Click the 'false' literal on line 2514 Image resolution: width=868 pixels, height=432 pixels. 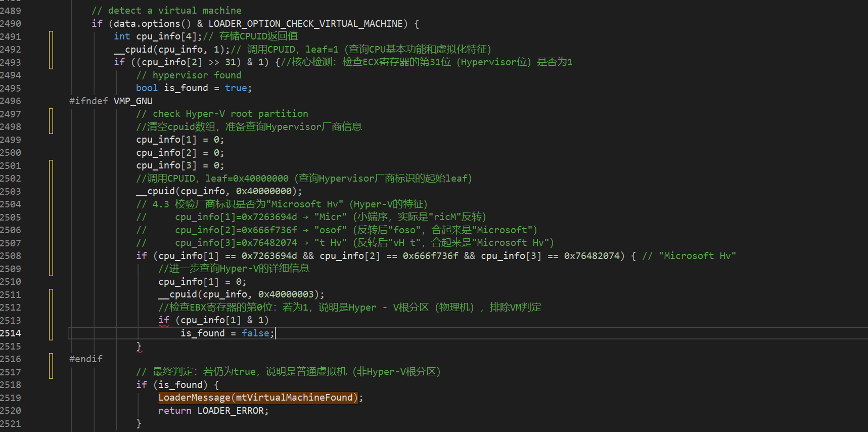[255, 333]
